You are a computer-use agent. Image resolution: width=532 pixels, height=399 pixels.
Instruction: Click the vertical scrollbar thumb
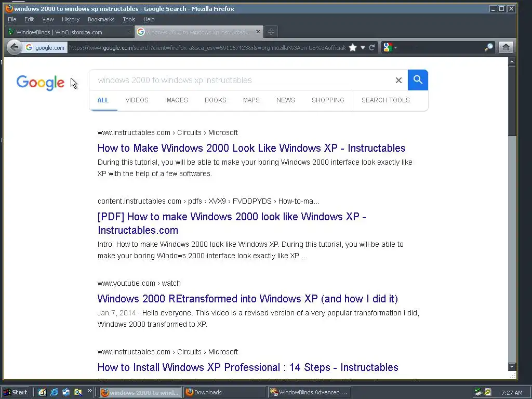[512, 101]
